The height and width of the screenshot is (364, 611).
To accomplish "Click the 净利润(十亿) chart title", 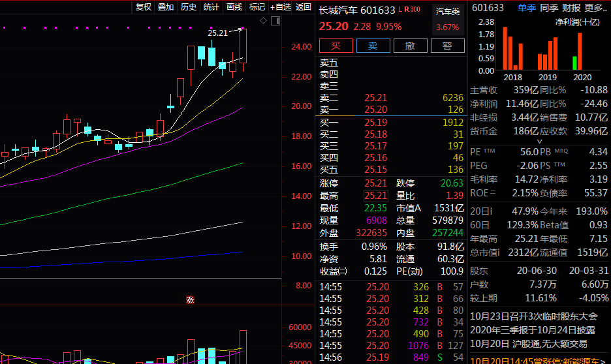I will point(578,23).
